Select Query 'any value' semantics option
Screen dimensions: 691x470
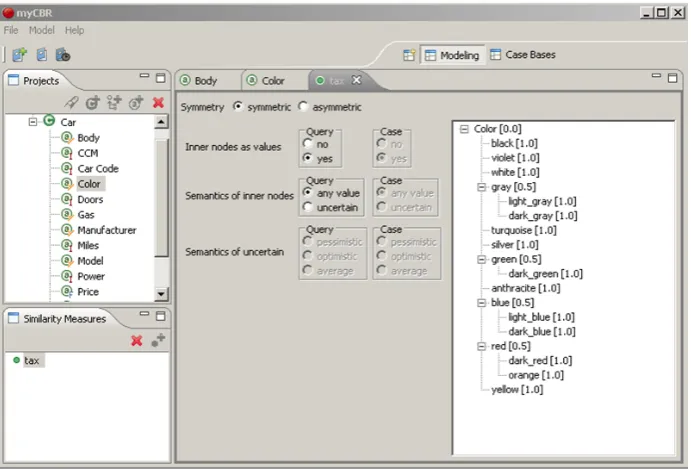pos(308,192)
